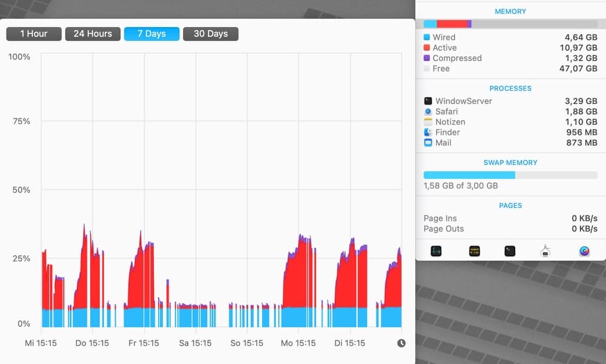Click the Mail process icon
This screenshot has height=364, width=606.
[x=428, y=143]
